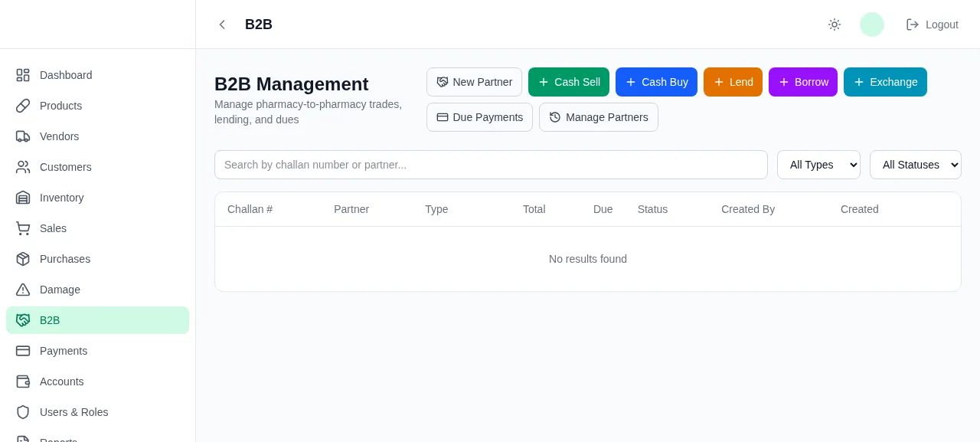
Task: Click the New Partner button
Action: (474, 82)
